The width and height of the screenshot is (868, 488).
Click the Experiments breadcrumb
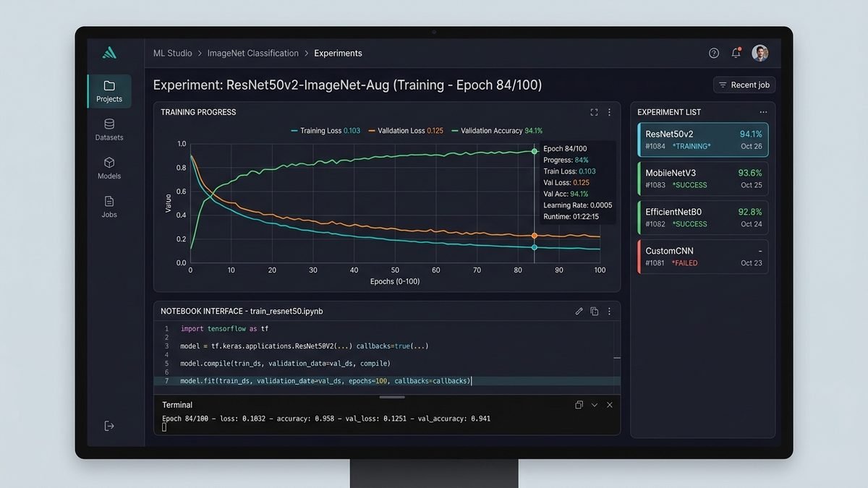click(x=339, y=53)
